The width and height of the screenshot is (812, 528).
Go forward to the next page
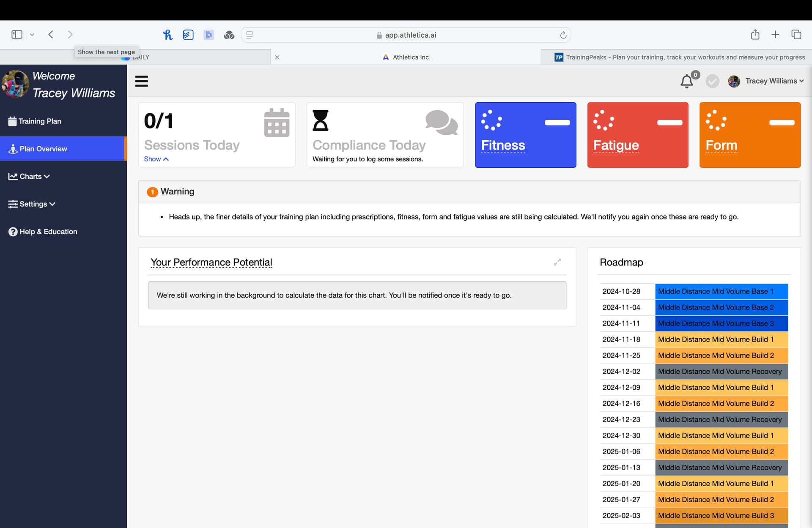(x=70, y=35)
